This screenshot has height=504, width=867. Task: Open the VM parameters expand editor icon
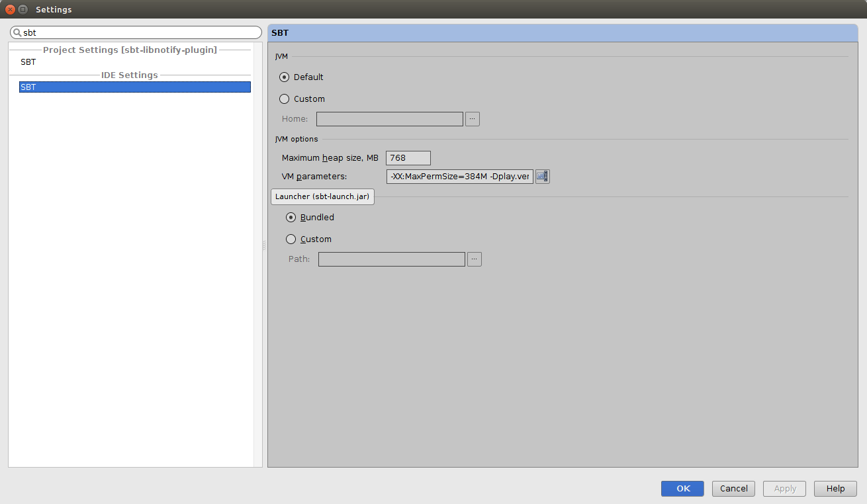click(x=543, y=176)
